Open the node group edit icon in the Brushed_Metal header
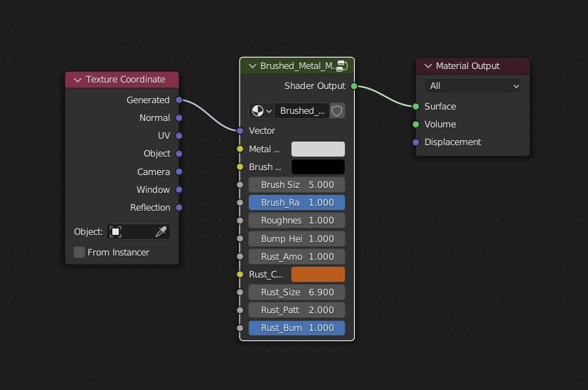The image size is (588, 390). click(342, 66)
